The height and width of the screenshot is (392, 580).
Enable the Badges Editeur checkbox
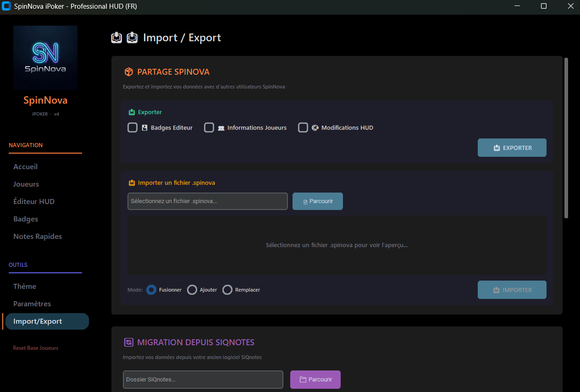(133, 127)
